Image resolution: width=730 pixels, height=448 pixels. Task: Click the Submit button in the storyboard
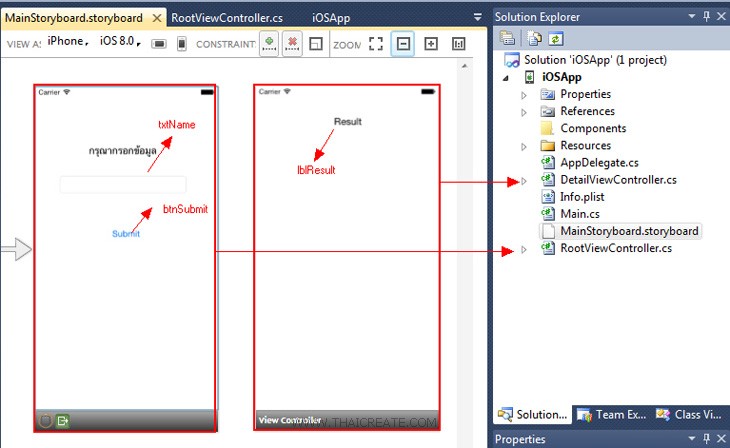tap(126, 233)
